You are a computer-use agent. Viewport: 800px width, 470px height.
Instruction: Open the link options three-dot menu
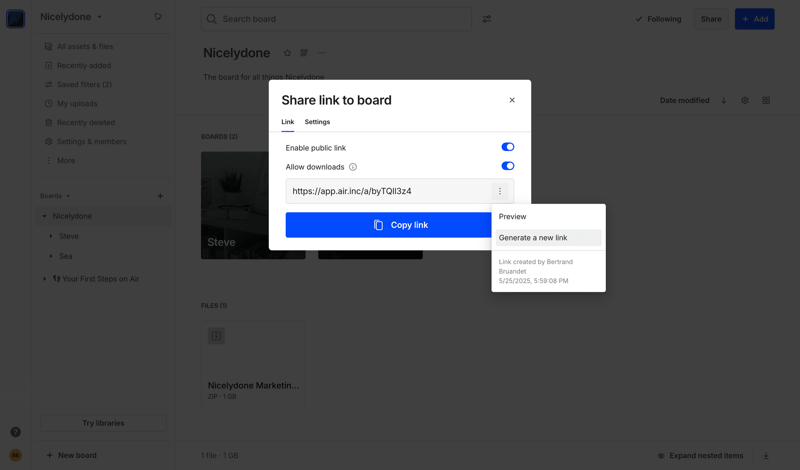click(499, 191)
